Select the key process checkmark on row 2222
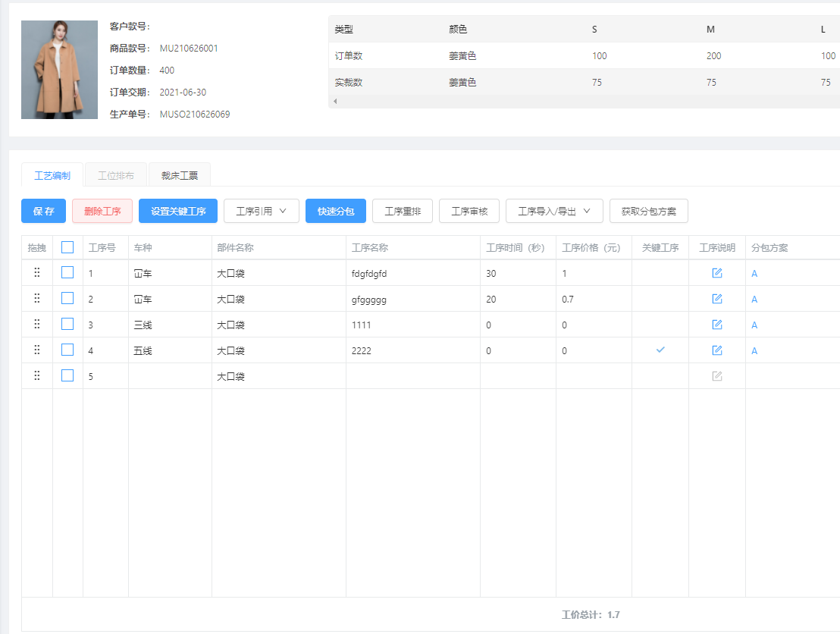 click(x=660, y=350)
